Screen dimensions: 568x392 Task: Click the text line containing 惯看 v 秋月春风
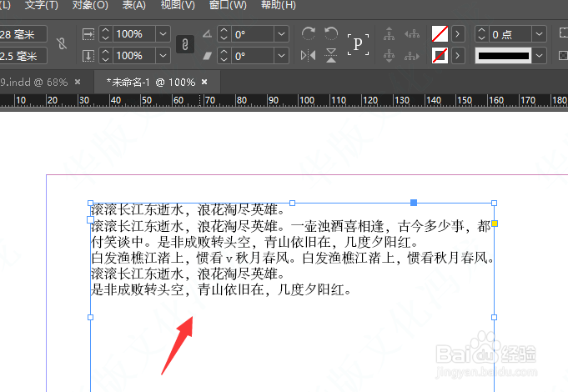click(x=292, y=258)
